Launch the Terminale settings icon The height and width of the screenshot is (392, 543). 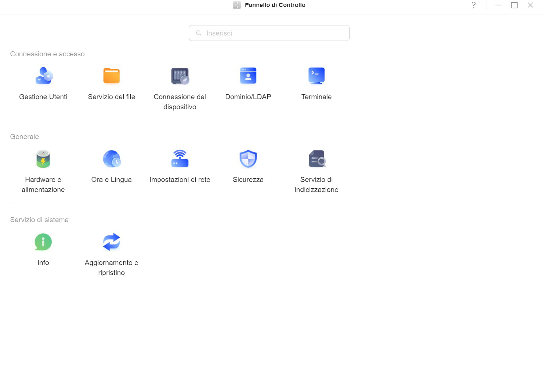(317, 76)
